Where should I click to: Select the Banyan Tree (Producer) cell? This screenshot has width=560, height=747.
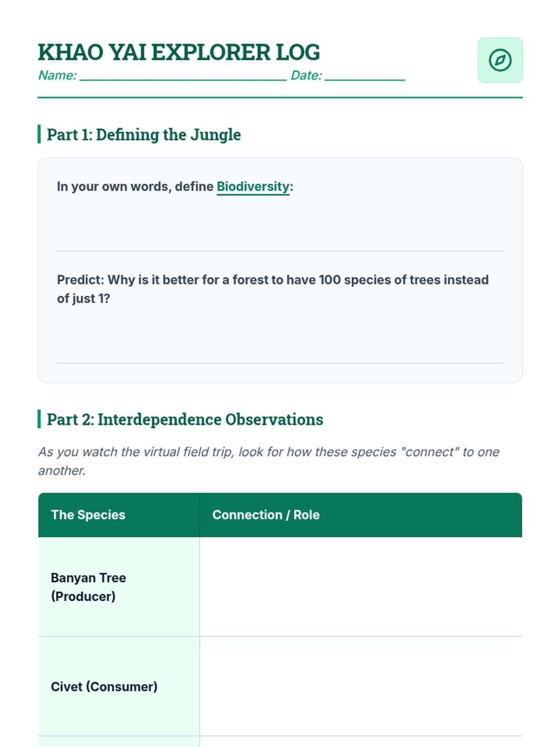coord(119,587)
